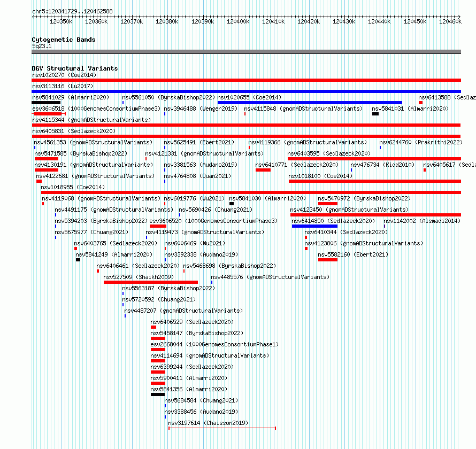Open nsv4561353 (gnomADStructuralVariants) entry

[x=93, y=142]
